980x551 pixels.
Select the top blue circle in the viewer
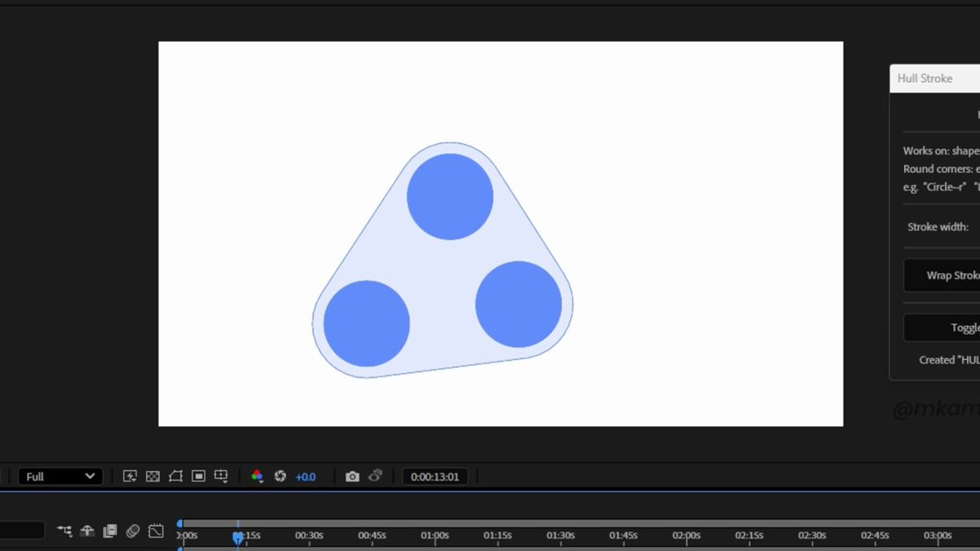pos(450,197)
